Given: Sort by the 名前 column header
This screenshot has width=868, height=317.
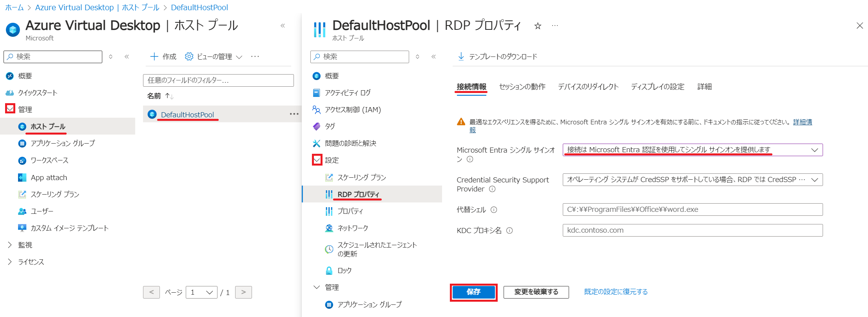Looking at the screenshot, I should [x=154, y=96].
